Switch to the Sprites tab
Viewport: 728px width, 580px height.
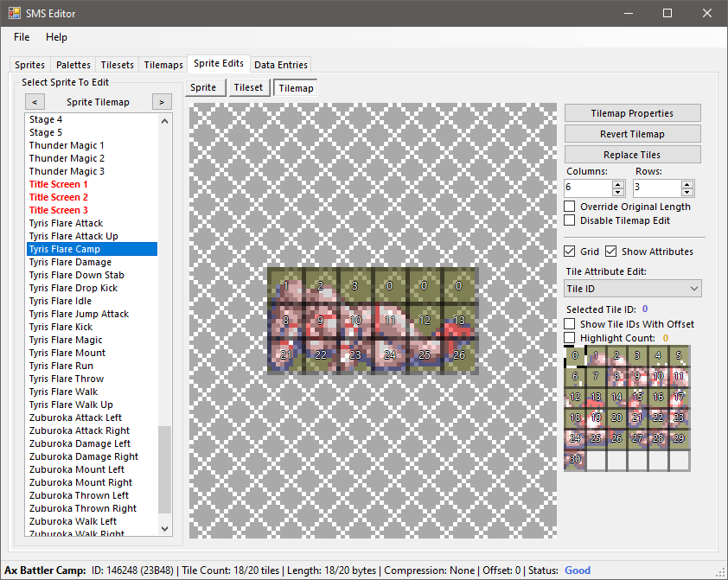(29, 65)
